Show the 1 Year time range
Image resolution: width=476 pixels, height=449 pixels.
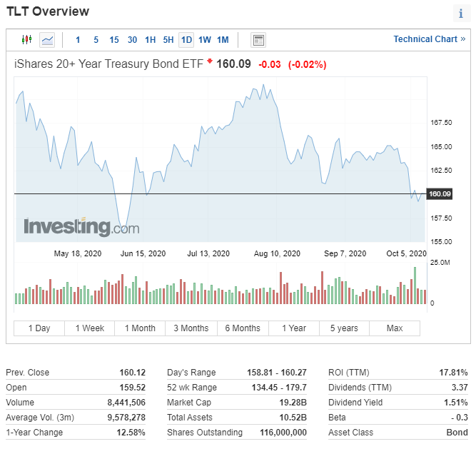[294, 328]
